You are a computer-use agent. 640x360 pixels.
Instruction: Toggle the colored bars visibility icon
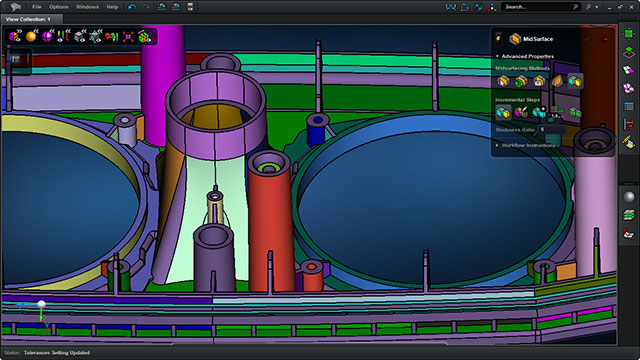tap(63, 36)
